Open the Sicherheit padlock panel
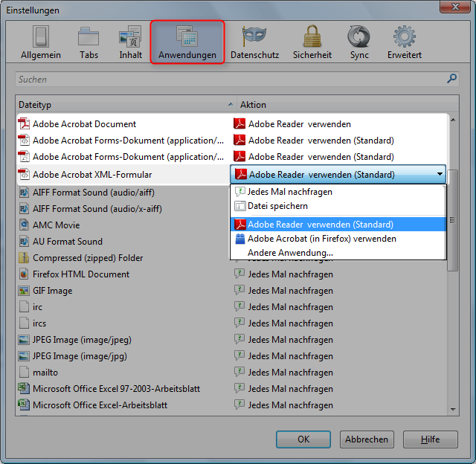This screenshot has height=464, width=476. click(312, 42)
